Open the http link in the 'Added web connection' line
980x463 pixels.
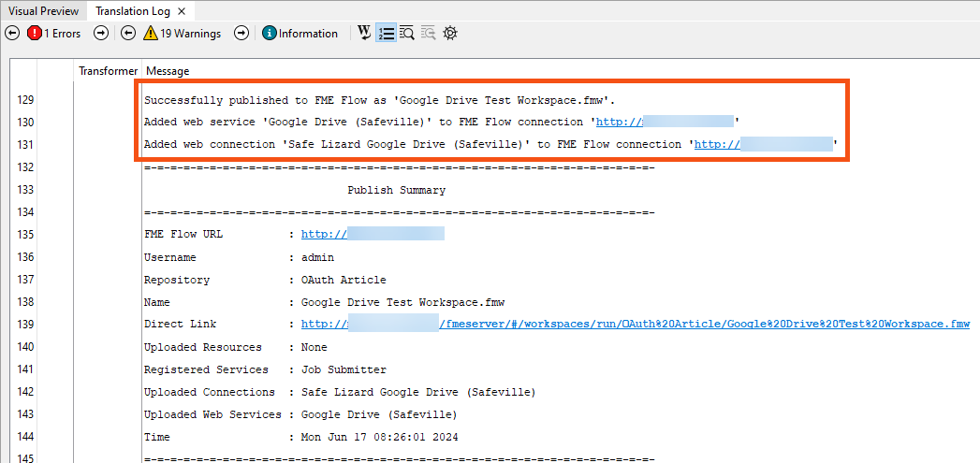click(x=764, y=144)
